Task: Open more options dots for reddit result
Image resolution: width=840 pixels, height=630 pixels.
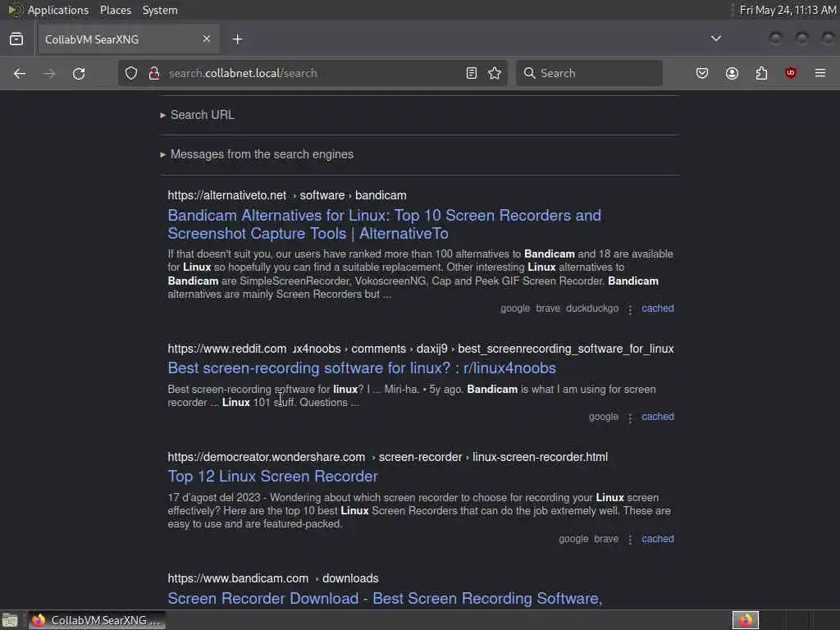Action: point(630,418)
